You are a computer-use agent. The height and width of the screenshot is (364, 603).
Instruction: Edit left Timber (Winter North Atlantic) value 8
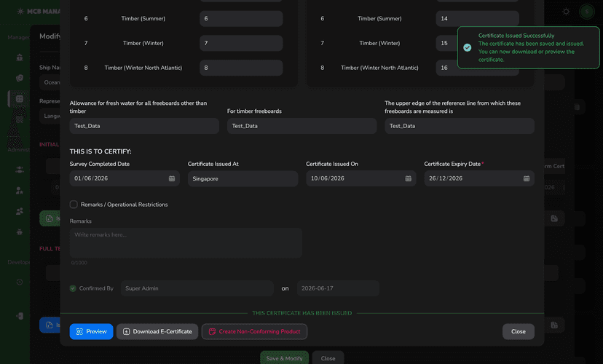pyautogui.click(x=241, y=68)
